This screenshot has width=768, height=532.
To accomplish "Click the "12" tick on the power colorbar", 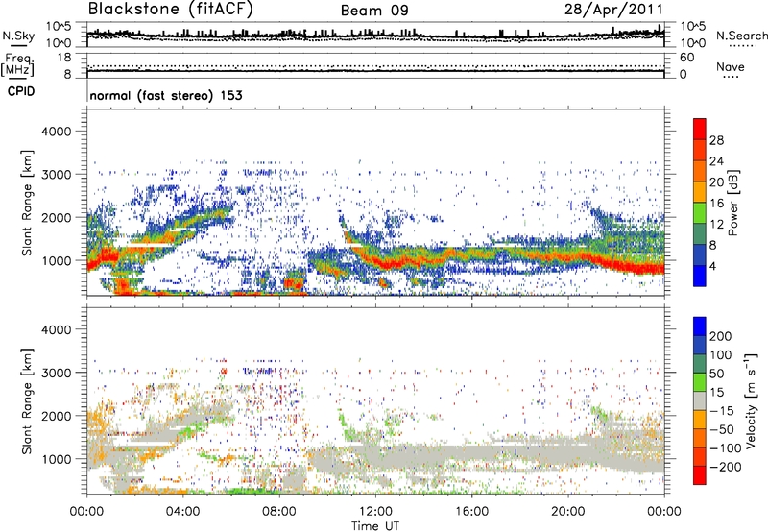I will point(716,225).
